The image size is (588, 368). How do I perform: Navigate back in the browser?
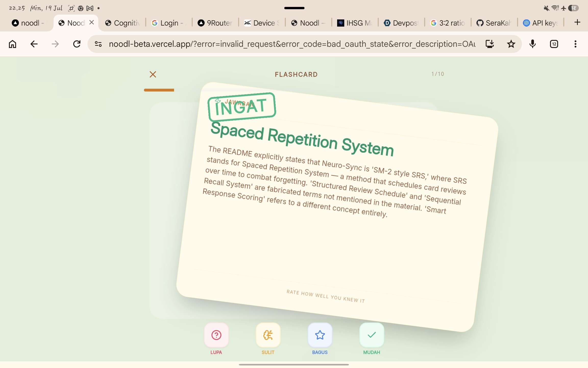pos(34,44)
